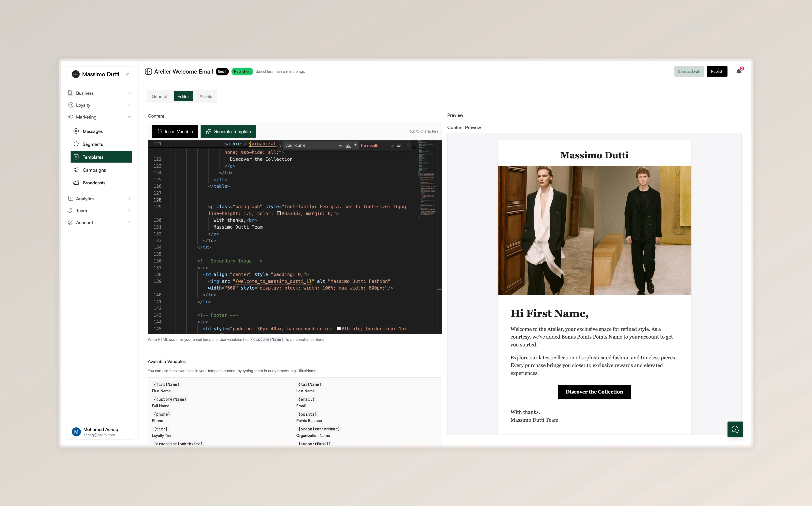The height and width of the screenshot is (506, 812).
Task: Toggle Match Whole Word in find widget
Action: click(x=348, y=146)
